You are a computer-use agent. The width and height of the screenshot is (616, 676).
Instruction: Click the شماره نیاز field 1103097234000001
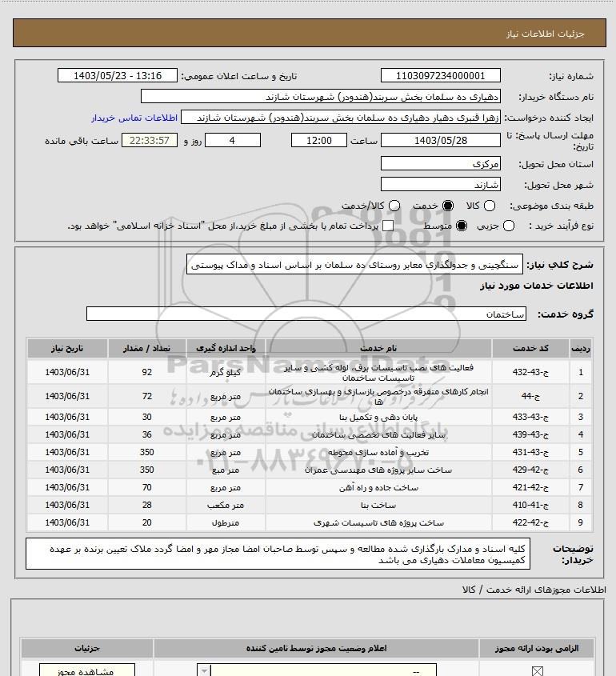pos(441,75)
